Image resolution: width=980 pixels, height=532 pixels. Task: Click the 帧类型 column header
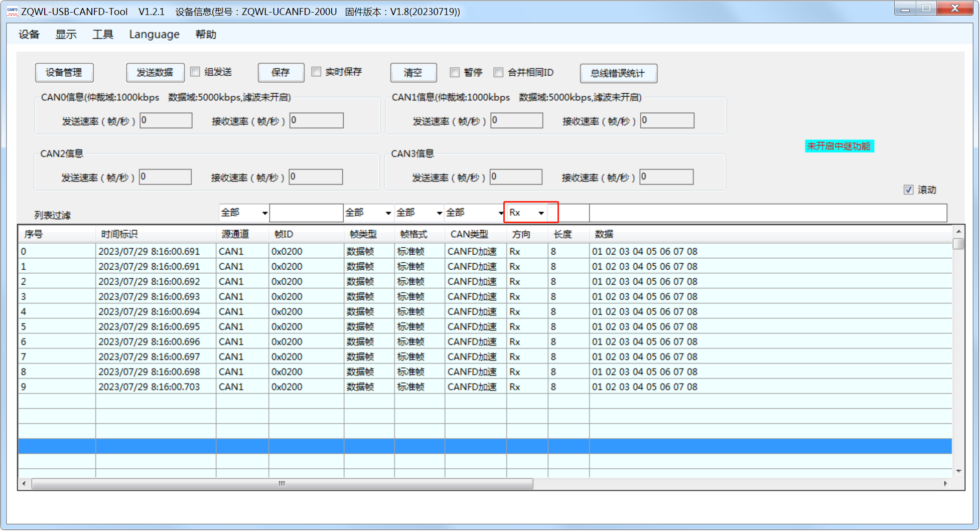click(369, 234)
